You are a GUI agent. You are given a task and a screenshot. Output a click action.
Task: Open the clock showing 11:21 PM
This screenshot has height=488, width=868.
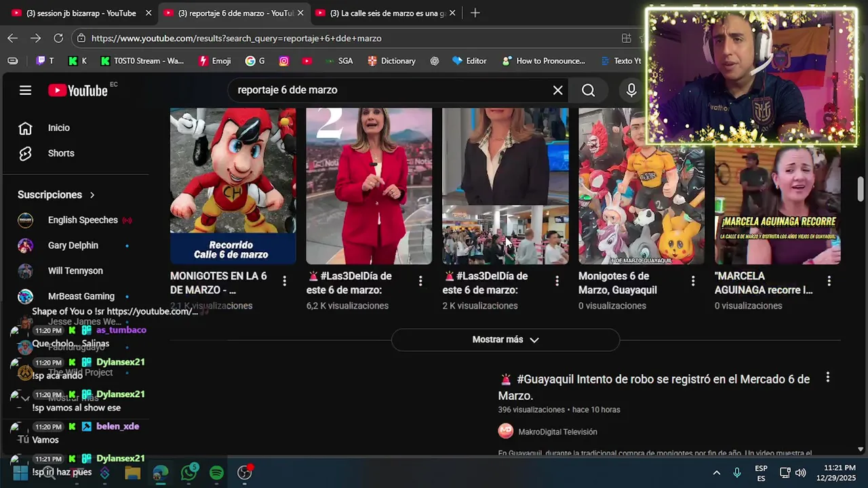tap(835, 472)
